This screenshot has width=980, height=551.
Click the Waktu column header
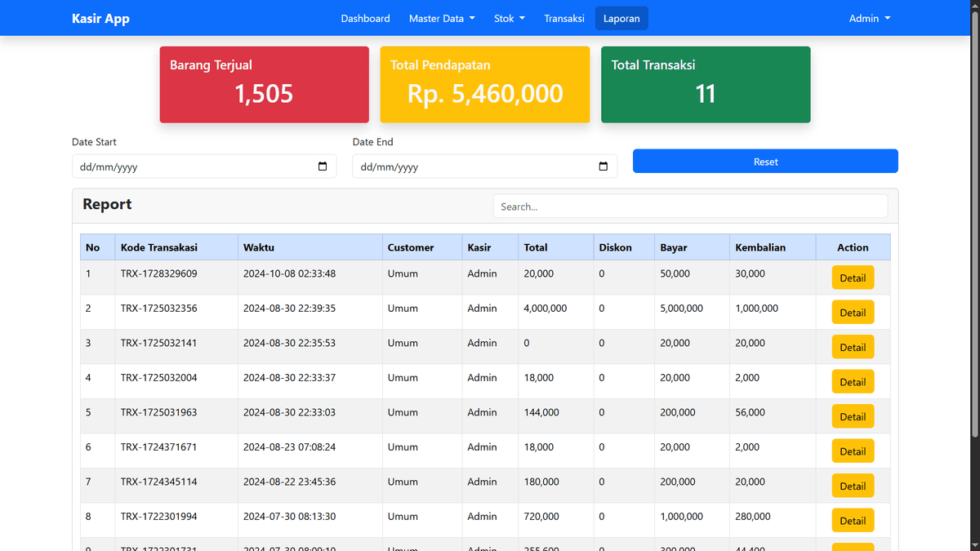(310, 247)
